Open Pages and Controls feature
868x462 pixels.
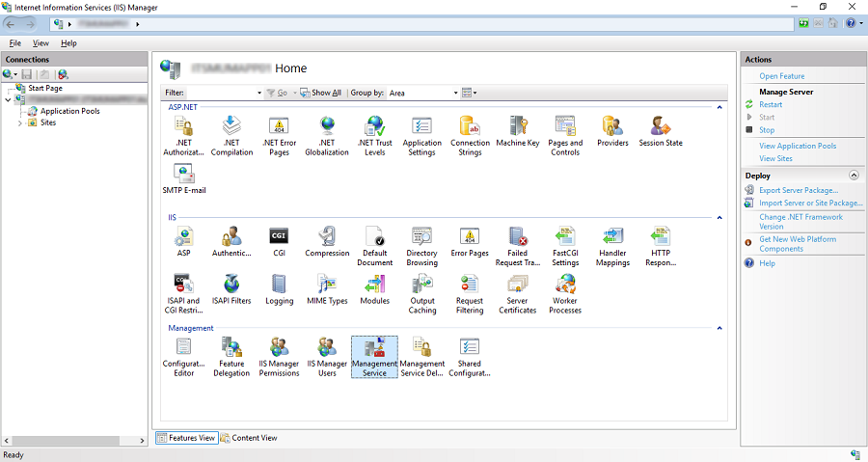point(565,136)
